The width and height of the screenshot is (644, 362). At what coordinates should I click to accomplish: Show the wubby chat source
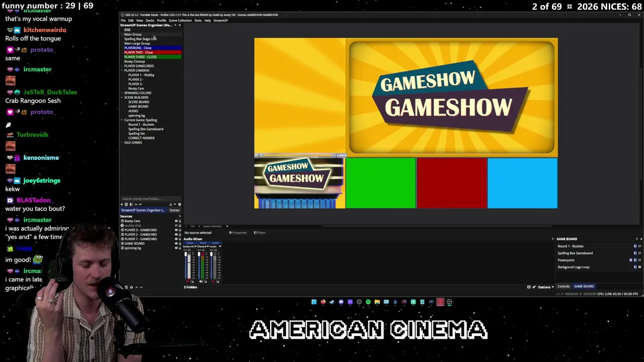tap(176, 225)
